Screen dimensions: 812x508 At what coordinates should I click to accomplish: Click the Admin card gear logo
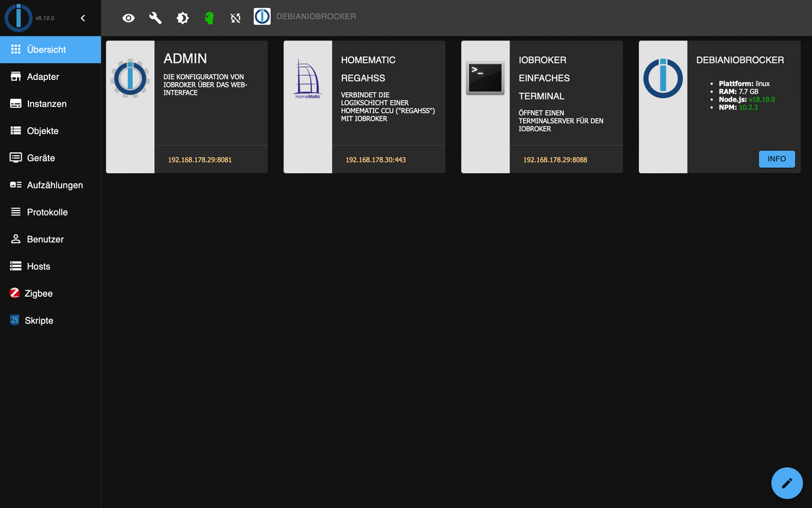(x=130, y=78)
